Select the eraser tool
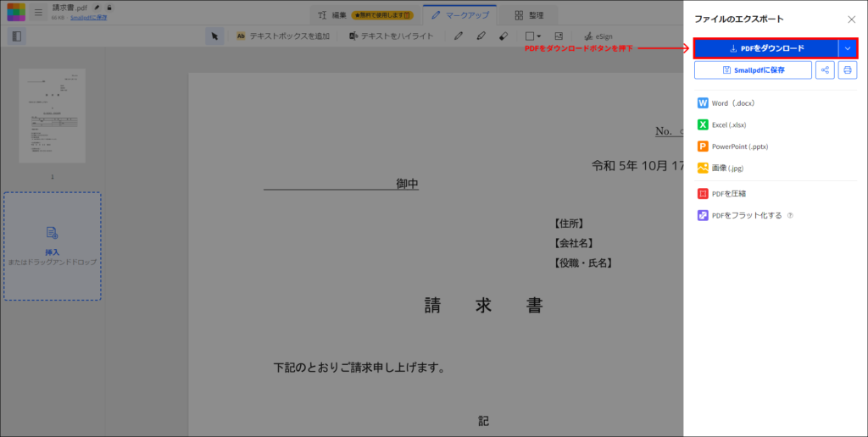This screenshot has height=437, width=868. pyautogui.click(x=504, y=36)
